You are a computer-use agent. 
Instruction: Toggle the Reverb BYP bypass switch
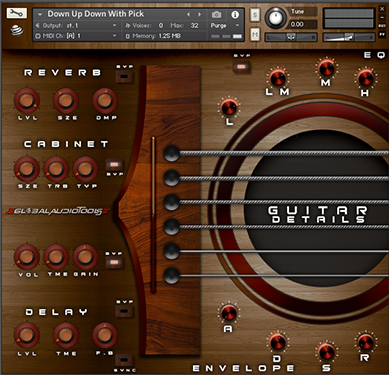124,76
